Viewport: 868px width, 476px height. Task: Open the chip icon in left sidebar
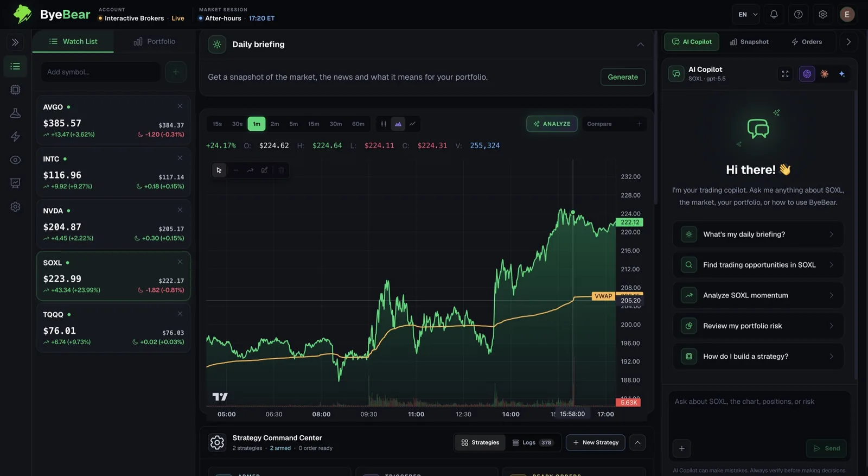click(15, 90)
